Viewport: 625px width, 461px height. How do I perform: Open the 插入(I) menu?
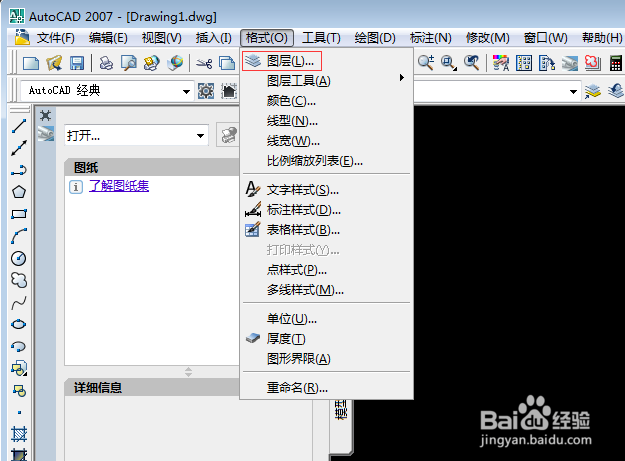(214, 38)
